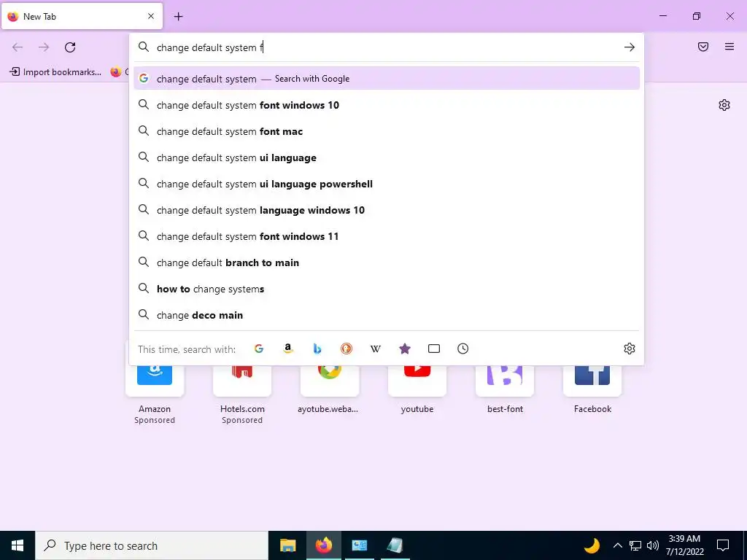Click the Import bookmarks toolbar item
The height and width of the screenshot is (560, 747).
pos(55,72)
